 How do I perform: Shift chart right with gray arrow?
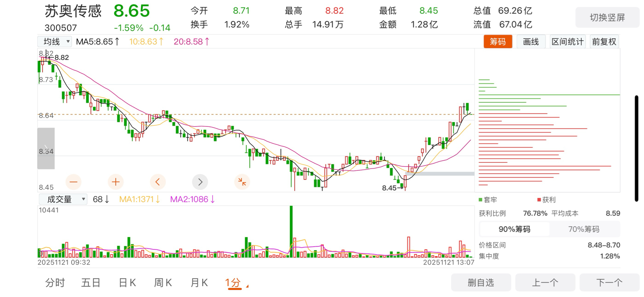pos(200,182)
